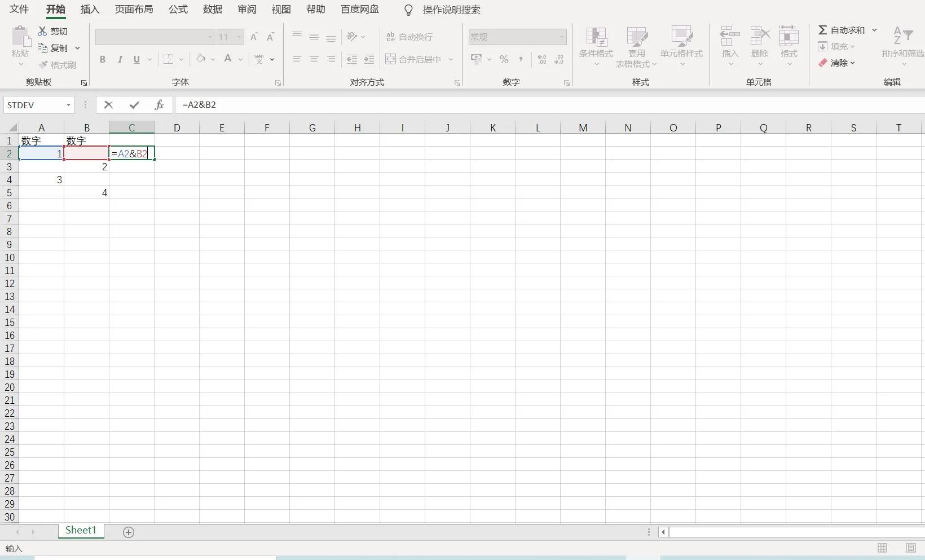Toggle underline formatting
The image size is (925, 560).
[136, 59]
